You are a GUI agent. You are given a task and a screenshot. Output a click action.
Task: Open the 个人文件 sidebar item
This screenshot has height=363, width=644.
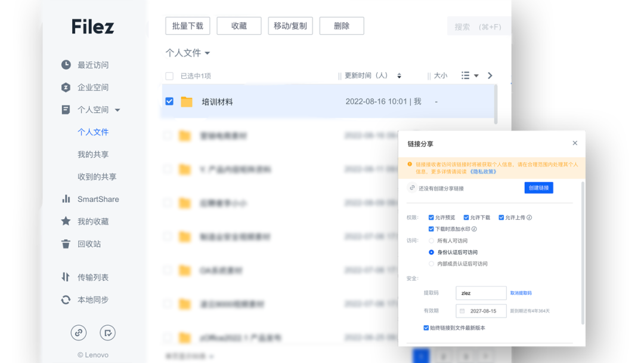point(93,132)
